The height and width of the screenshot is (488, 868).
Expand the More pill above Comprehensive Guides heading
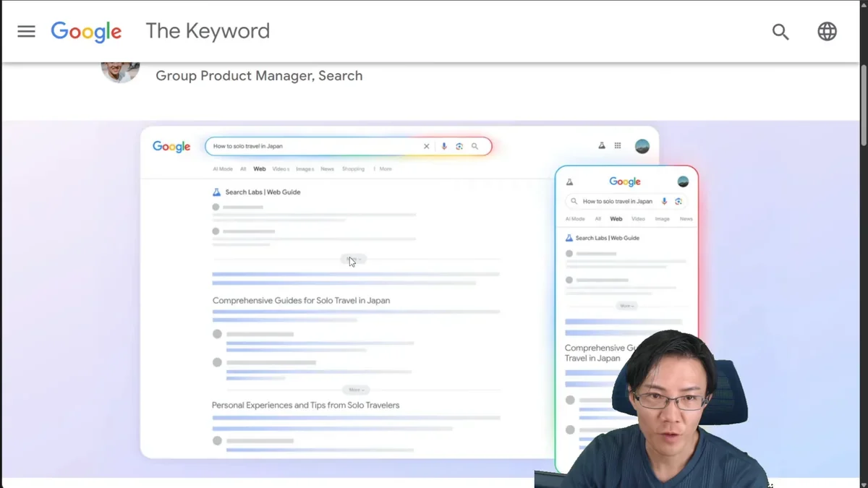(354, 259)
